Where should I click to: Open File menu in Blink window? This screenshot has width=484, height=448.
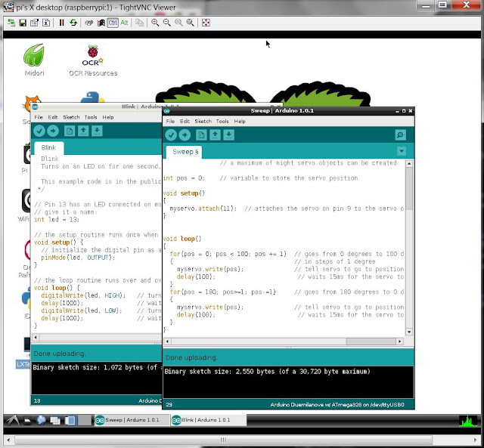39,117
